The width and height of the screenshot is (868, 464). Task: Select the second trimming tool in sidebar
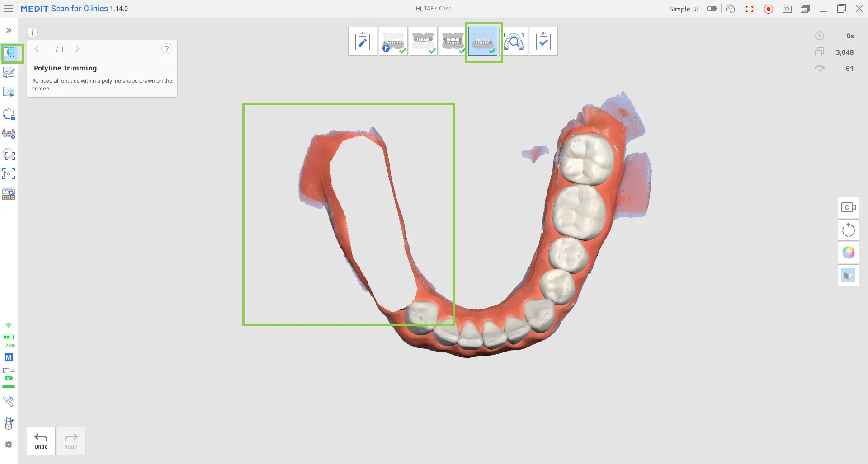9,72
